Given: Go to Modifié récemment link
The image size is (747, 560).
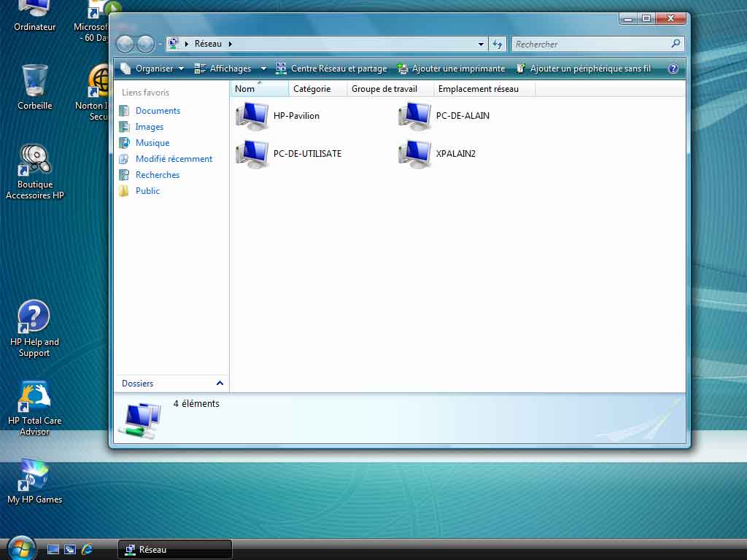Looking at the screenshot, I should pyautogui.click(x=174, y=159).
